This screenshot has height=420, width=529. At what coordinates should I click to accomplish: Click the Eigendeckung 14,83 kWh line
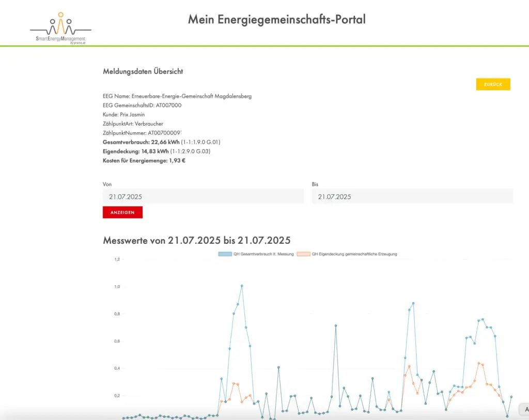click(156, 151)
